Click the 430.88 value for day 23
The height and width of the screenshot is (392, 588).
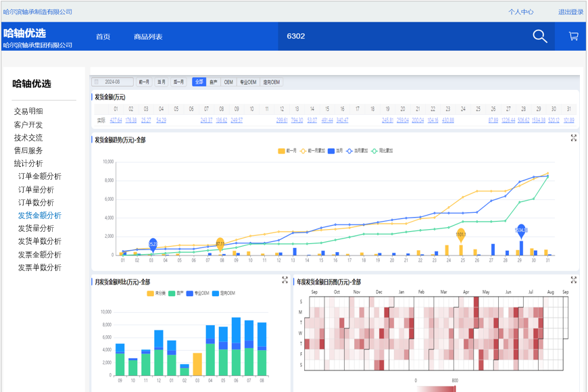(448, 120)
